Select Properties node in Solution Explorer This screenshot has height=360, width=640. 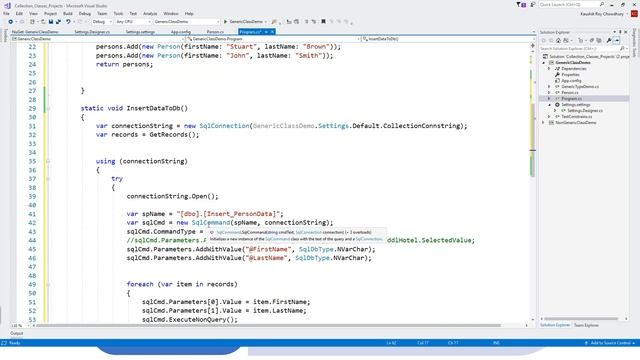click(570, 75)
